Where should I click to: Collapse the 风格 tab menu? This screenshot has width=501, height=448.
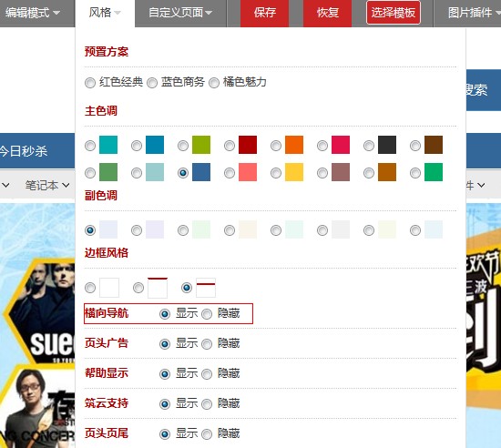(x=105, y=13)
